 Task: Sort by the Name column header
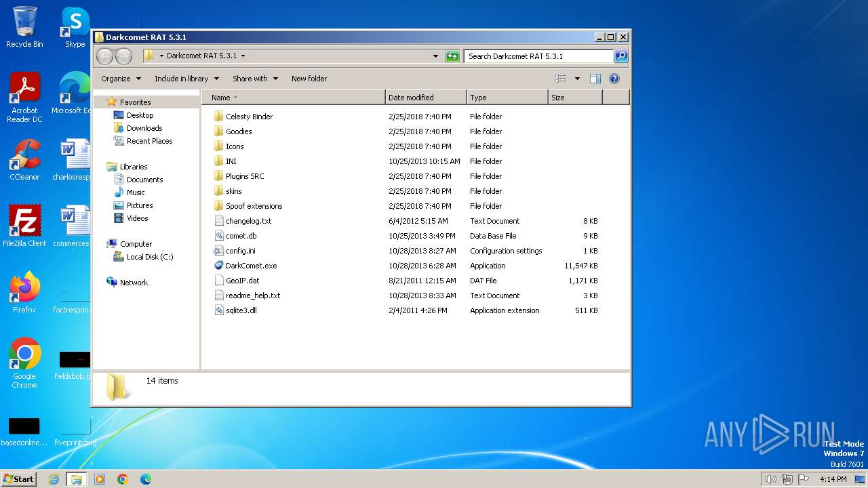point(293,98)
